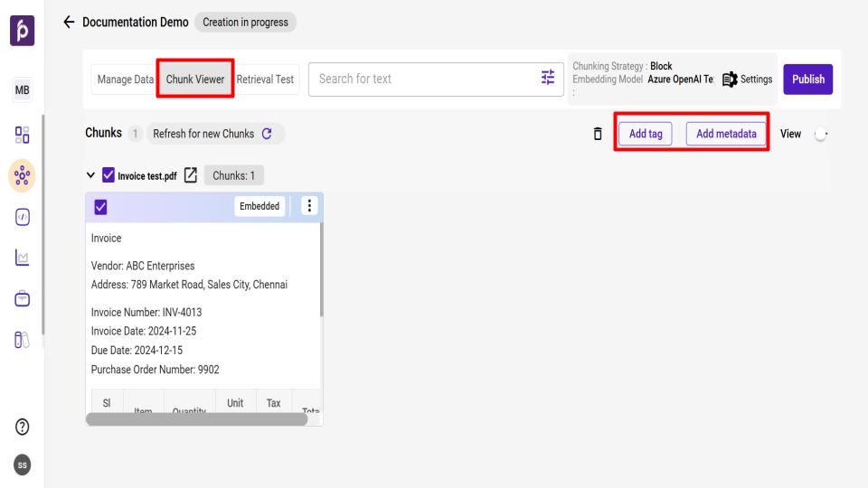Open the chunk's three-dot options menu
The image size is (868, 488).
(310, 206)
